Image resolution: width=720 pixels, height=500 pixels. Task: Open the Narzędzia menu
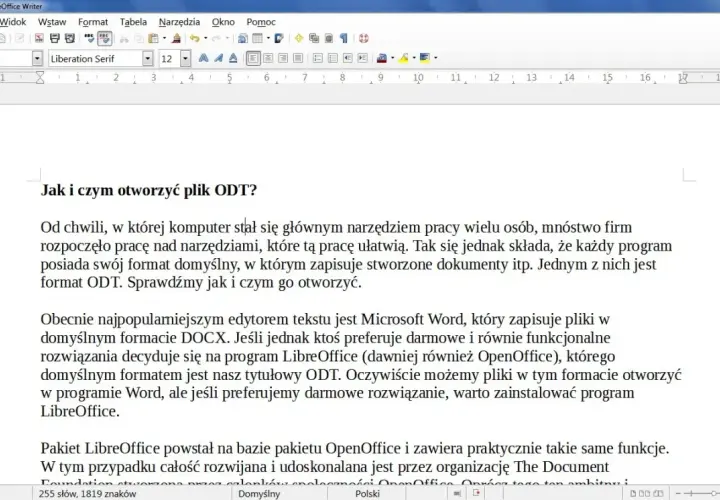[179, 22]
